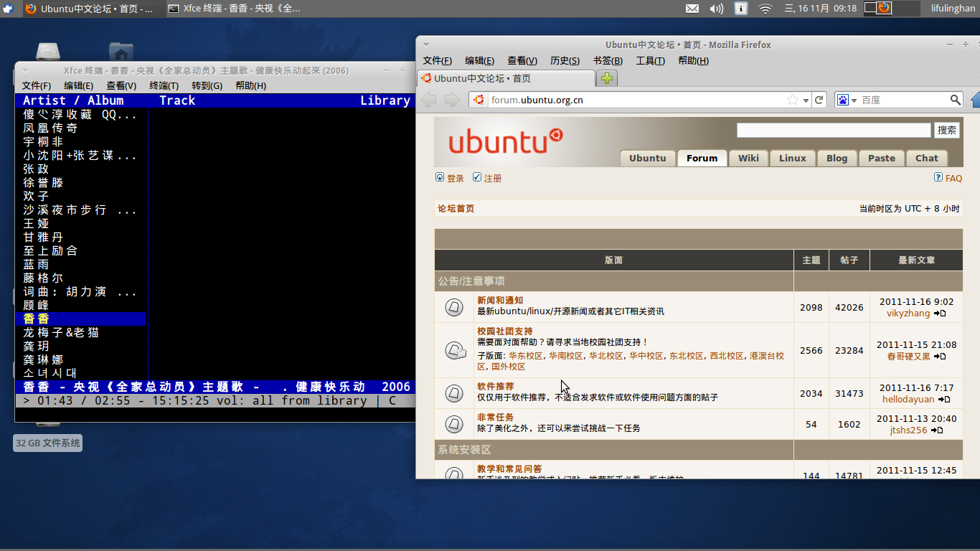The image size is (980, 551).
Task: Switch to the Wiki site tab
Action: [x=748, y=158]
